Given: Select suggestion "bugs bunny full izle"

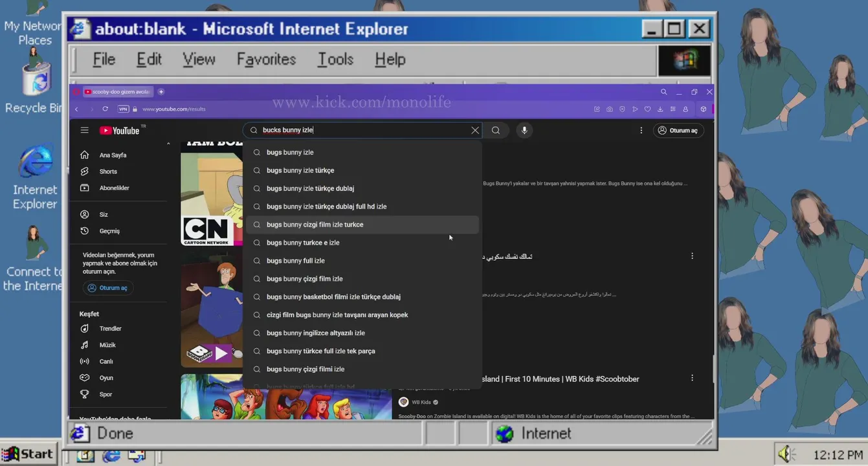Looking at the screenshot, I should pos(362,261).
